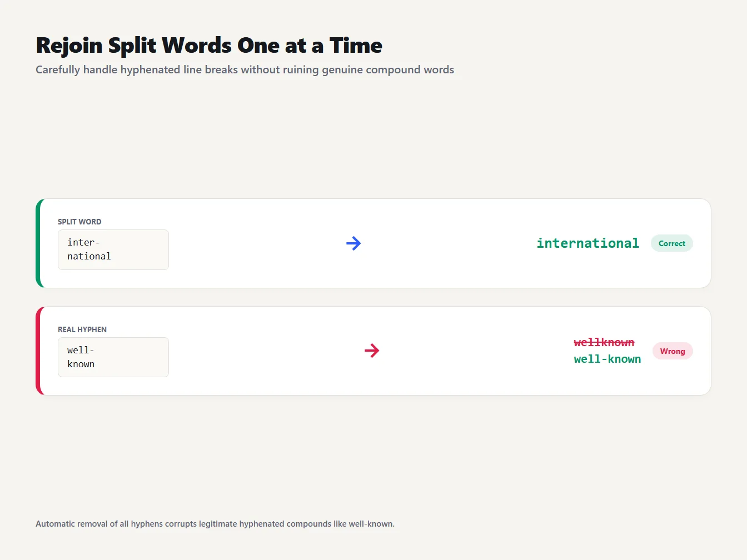Click the REAL HYPHEN label
Screen dimensions: 747x560
click(82, 329)
